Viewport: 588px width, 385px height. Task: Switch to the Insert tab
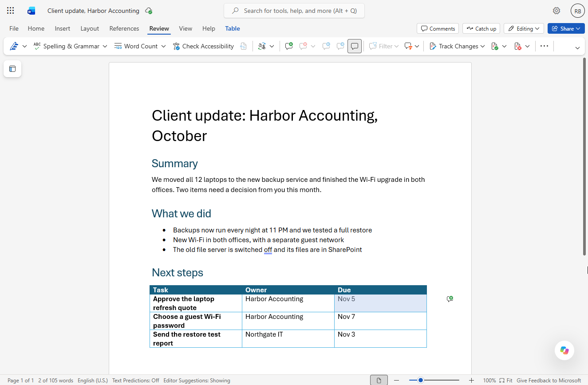pos(63,28)
